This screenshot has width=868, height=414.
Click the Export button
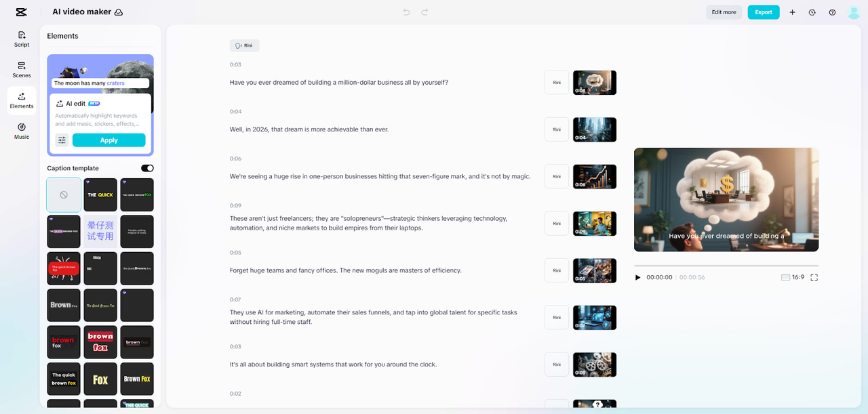pos(764,12)
